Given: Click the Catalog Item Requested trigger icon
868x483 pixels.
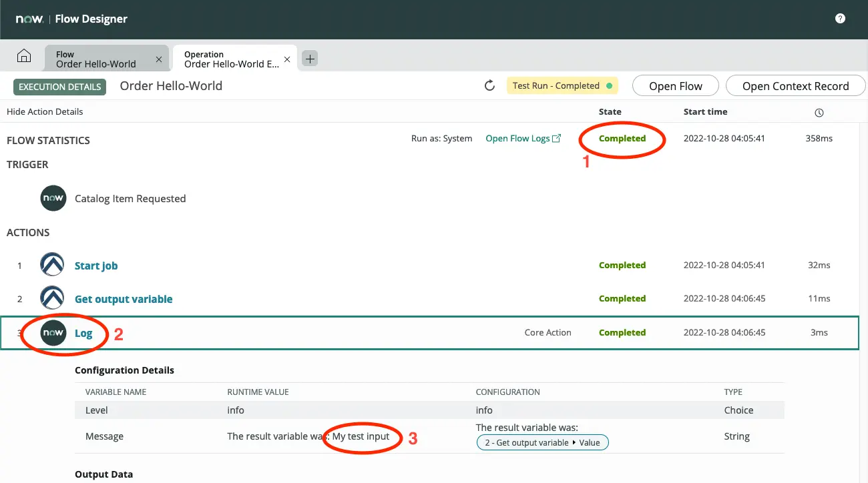Looking at the screenshot, I should (x=53, y=199).
